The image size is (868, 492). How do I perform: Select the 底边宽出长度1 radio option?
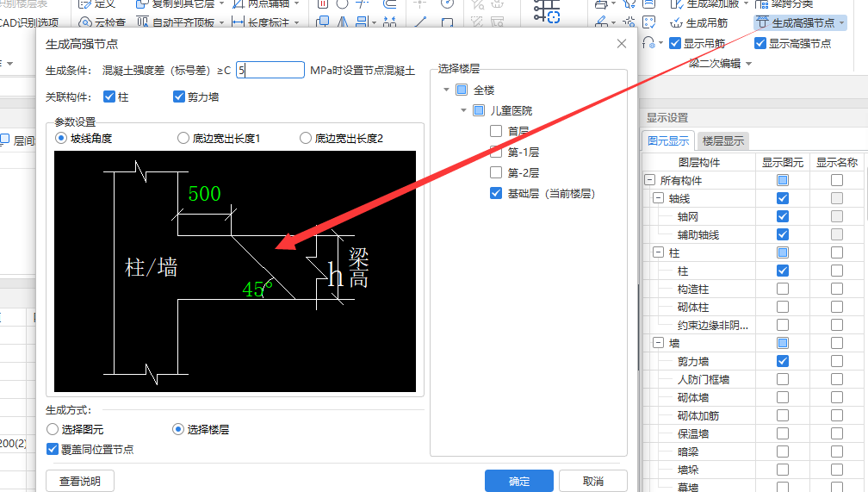click(183, 138)
